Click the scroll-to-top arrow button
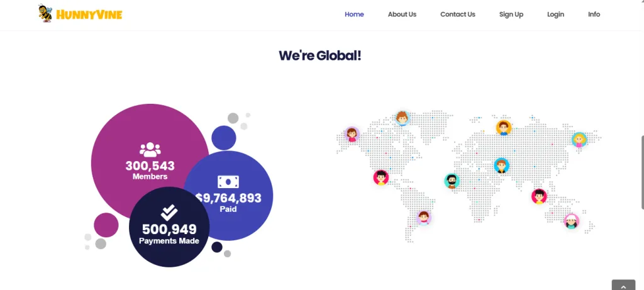 coord(623,285)
